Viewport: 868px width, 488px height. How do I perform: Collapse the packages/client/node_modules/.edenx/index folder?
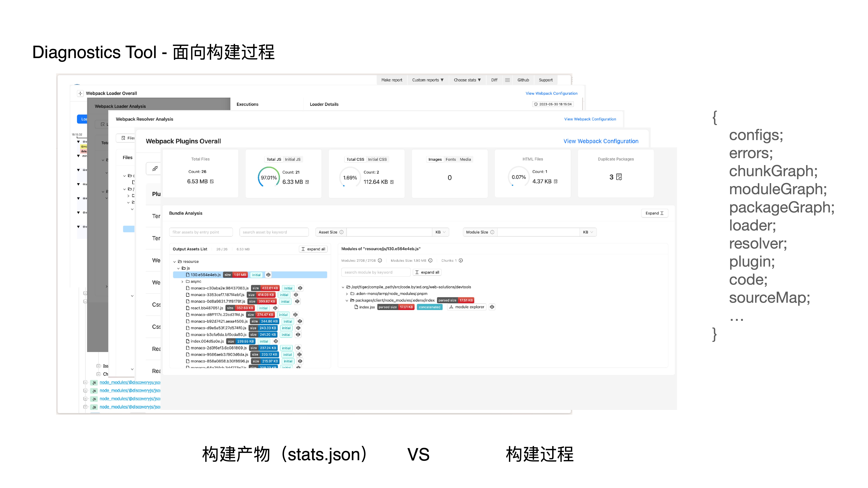[347, 300]
